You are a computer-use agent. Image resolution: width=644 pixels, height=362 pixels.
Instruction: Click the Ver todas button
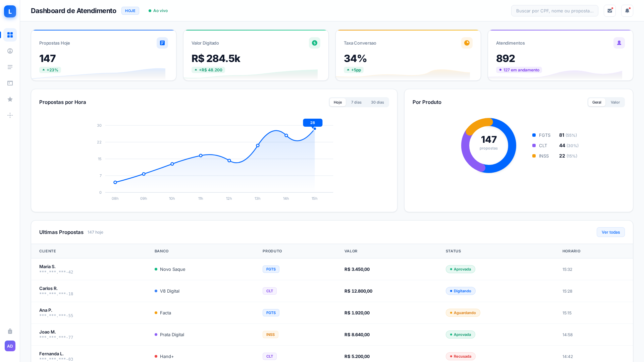610,232
